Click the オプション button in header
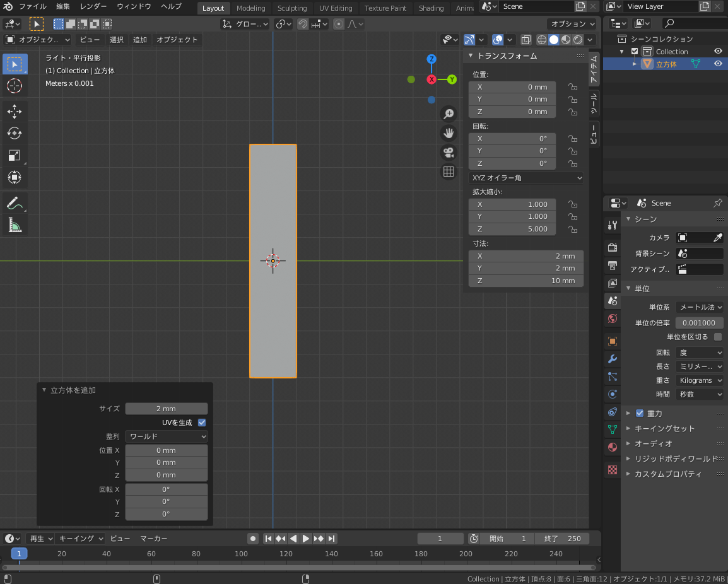This screenshot has width=728, height=584. (572, 24)
